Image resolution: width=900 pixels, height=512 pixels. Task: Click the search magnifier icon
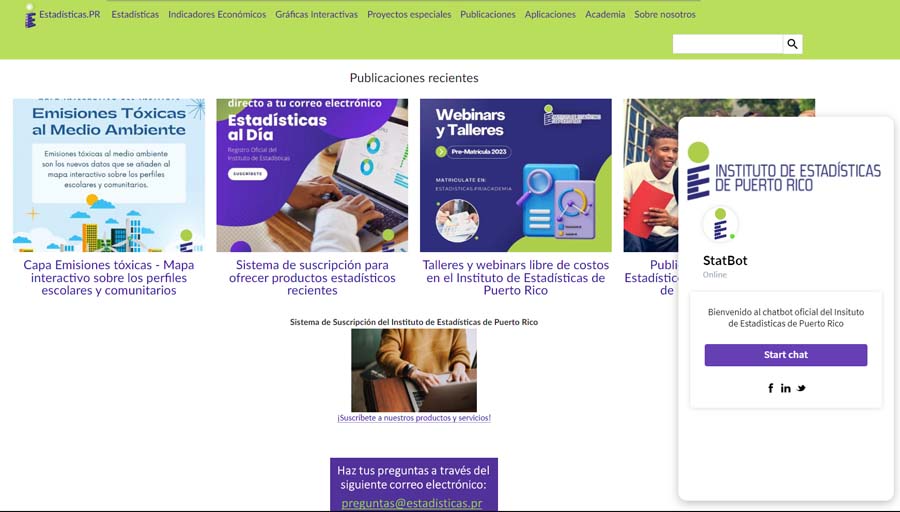pyautogui.click(x=792, y=44)
